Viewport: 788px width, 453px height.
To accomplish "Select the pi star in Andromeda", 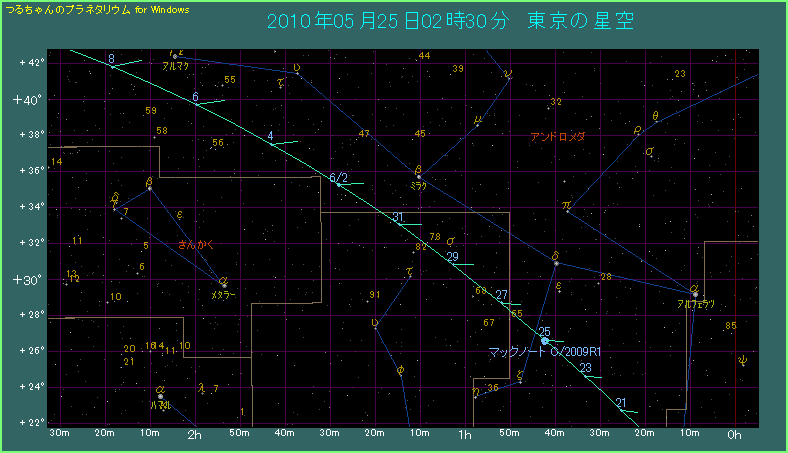I will pos(567,210).
